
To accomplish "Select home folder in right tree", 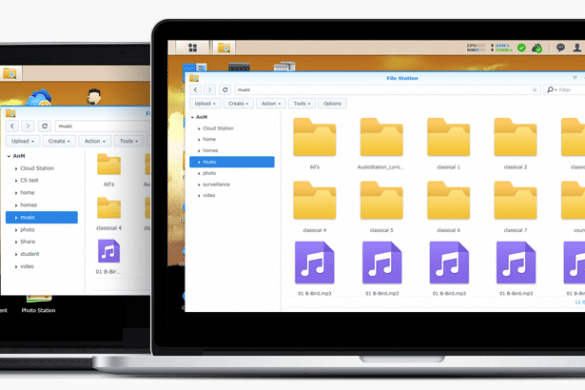I will 209,139.
